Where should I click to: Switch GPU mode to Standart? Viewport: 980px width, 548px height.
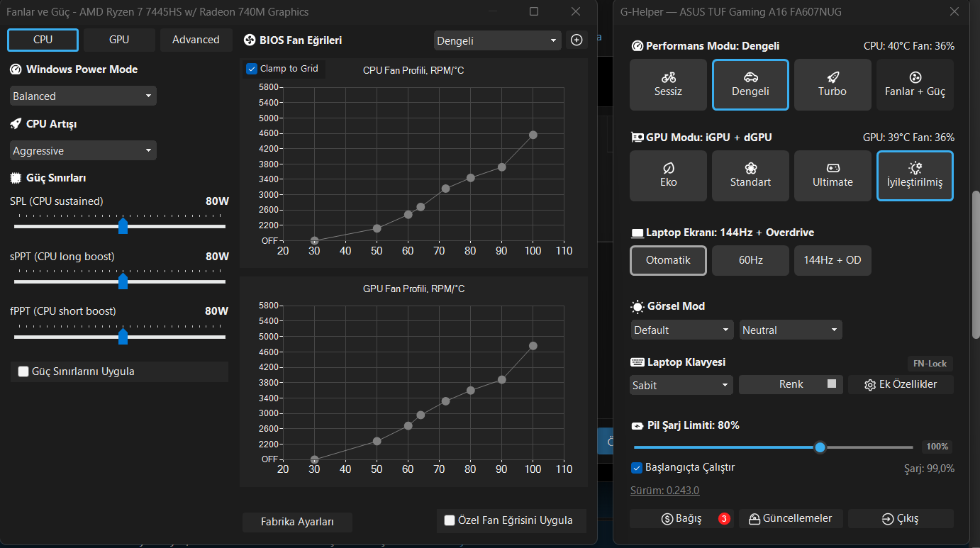click(x=750, y=175)
